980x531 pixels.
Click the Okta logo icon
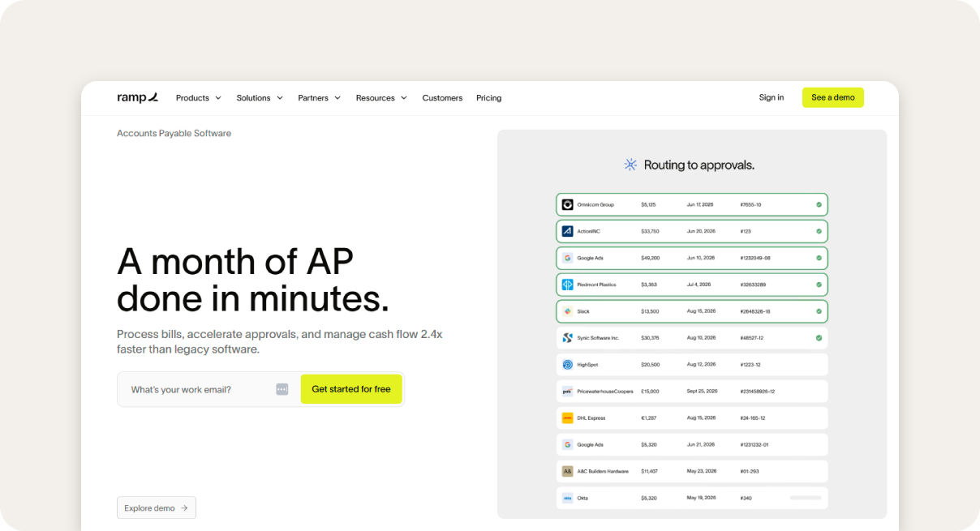click(567, 498)
